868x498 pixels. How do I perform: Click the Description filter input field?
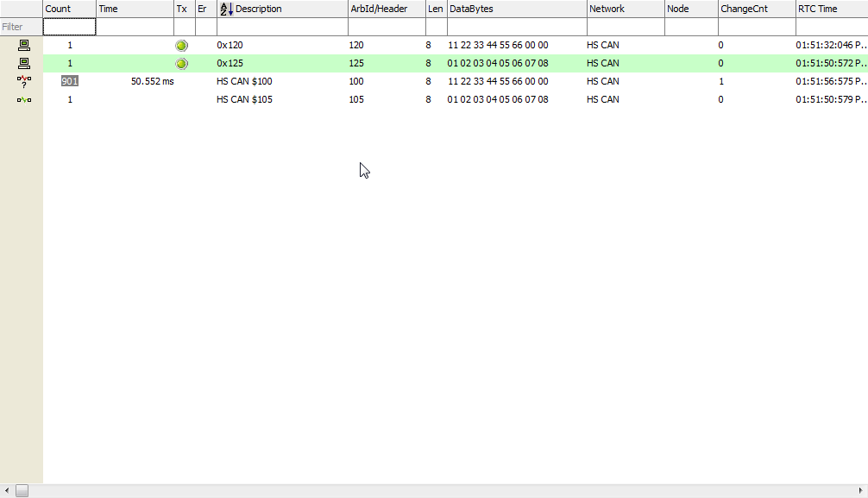pyautogui.click(x=281, y=27)
